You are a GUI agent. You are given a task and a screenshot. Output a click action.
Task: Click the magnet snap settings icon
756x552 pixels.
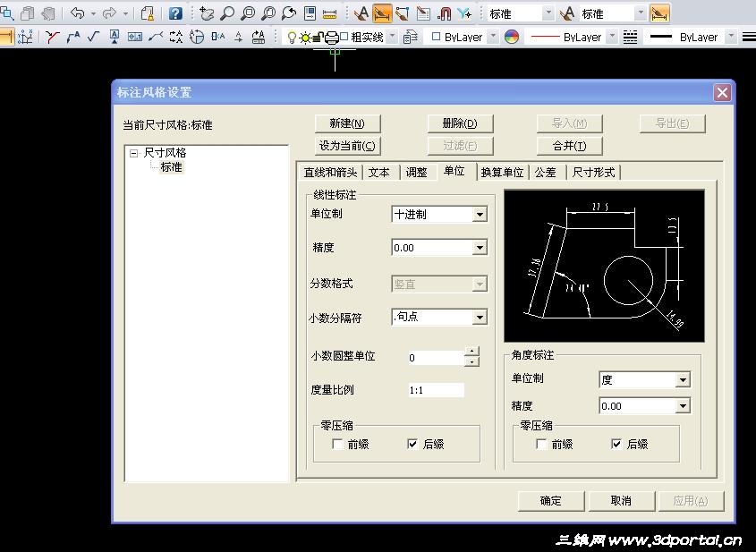point(444,13)
